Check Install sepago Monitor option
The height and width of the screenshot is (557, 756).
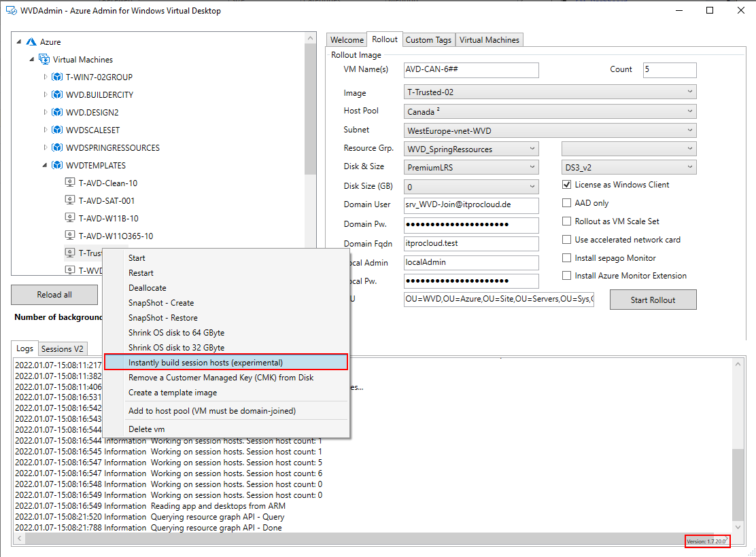point(567,257)
